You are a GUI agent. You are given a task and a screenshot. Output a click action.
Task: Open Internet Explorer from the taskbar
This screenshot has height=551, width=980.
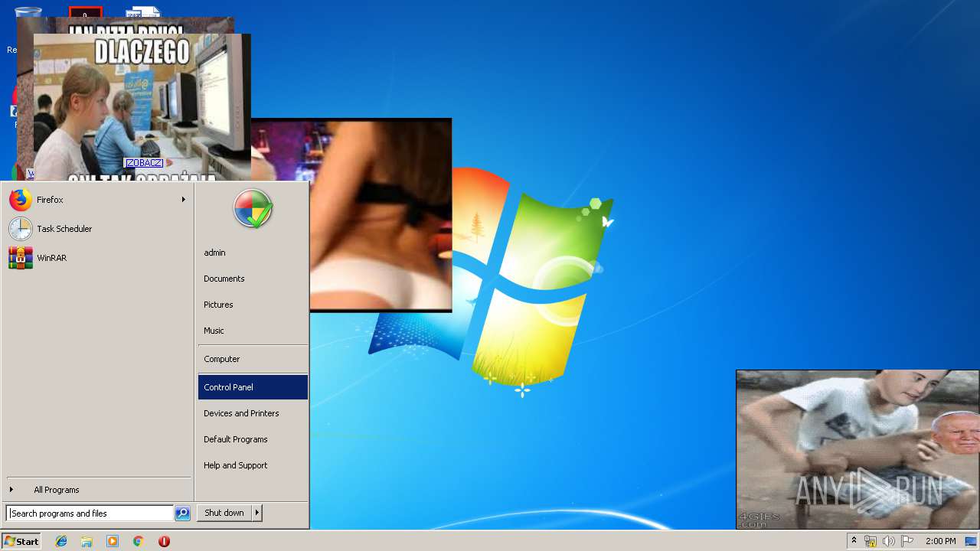coord(61,541)
